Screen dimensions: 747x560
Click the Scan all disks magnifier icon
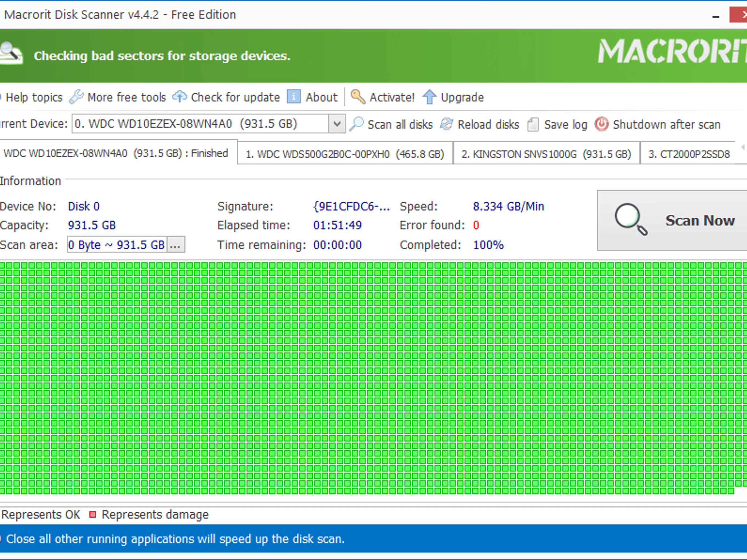coord(356,124)
